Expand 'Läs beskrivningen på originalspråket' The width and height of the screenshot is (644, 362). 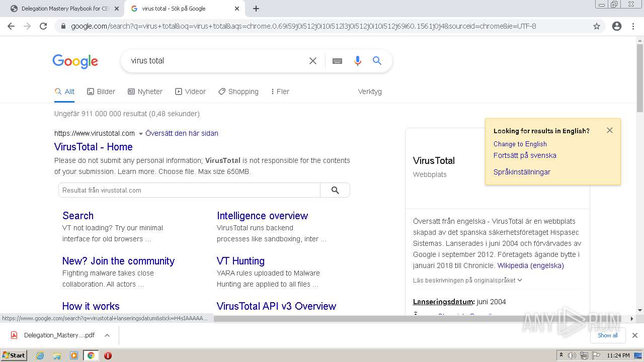[467, 280]
